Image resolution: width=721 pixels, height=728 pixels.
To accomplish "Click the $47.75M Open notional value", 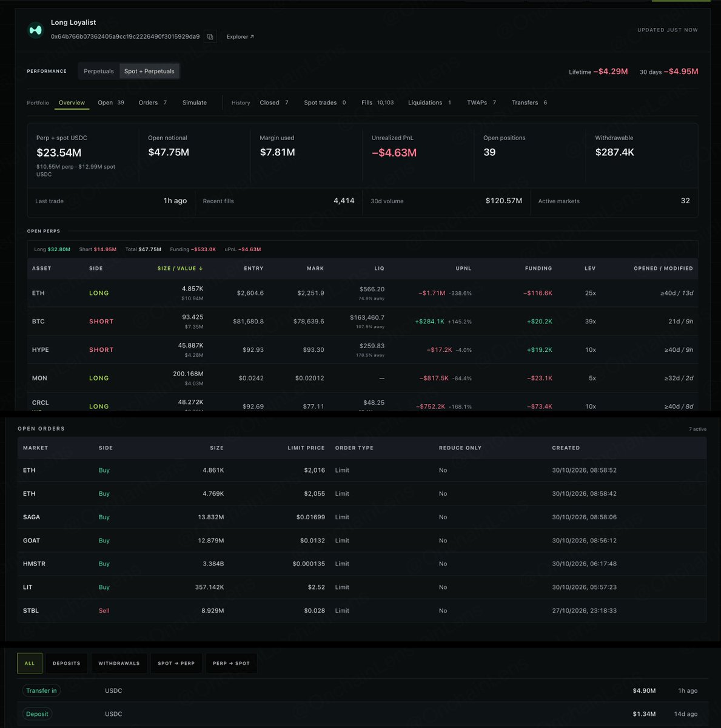I will point(169,152).
